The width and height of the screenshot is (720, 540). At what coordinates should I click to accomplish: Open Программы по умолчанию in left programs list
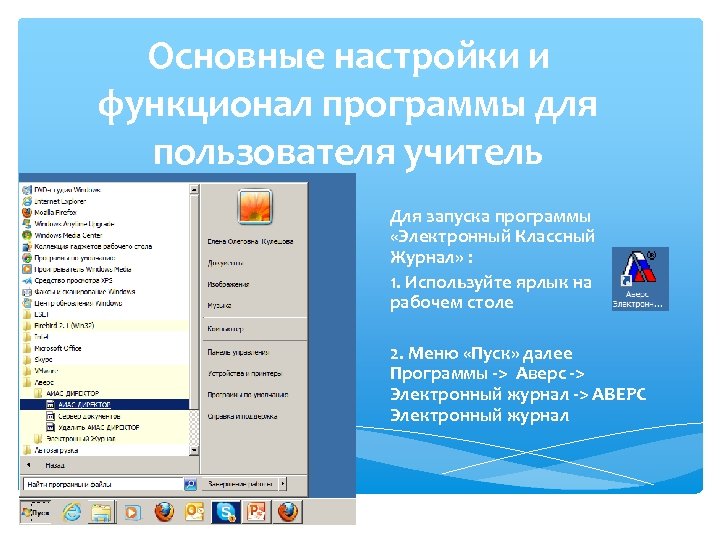pyautogui.click(x=69, y=258)
